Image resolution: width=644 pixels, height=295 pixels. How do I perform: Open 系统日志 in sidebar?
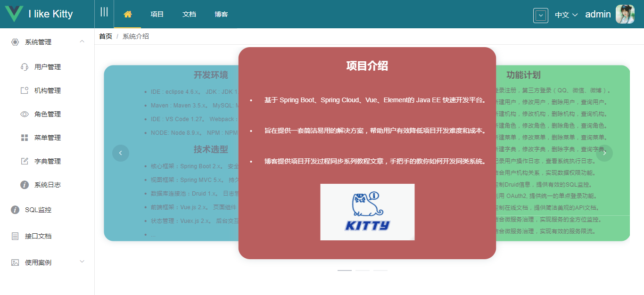[x=47, y=185]
